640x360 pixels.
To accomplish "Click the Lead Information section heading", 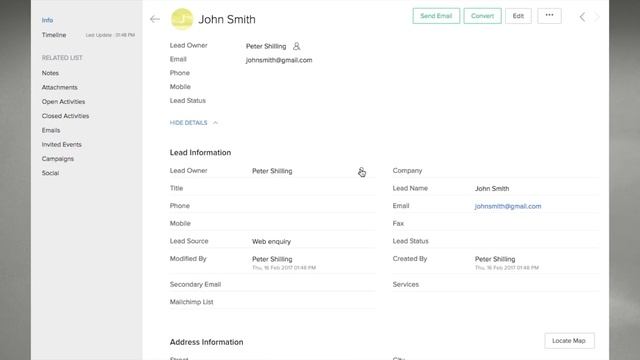I will (x=200, y=152).
